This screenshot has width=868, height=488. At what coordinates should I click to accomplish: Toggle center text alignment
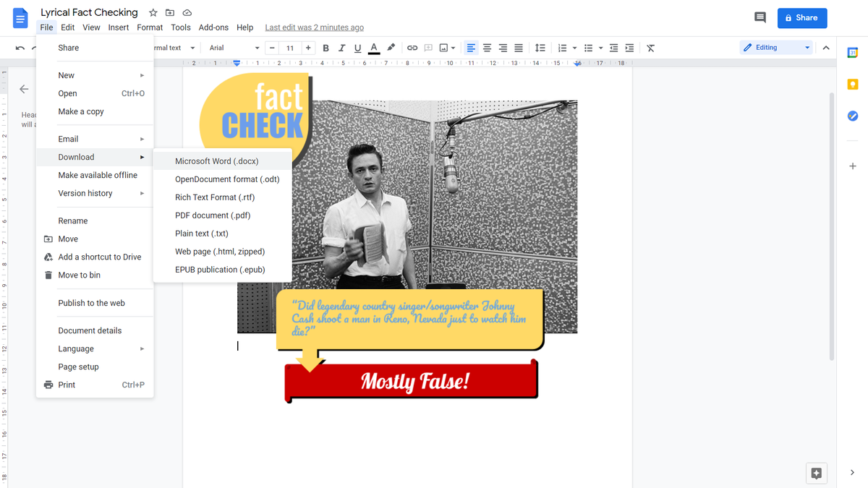pos(486,47)
